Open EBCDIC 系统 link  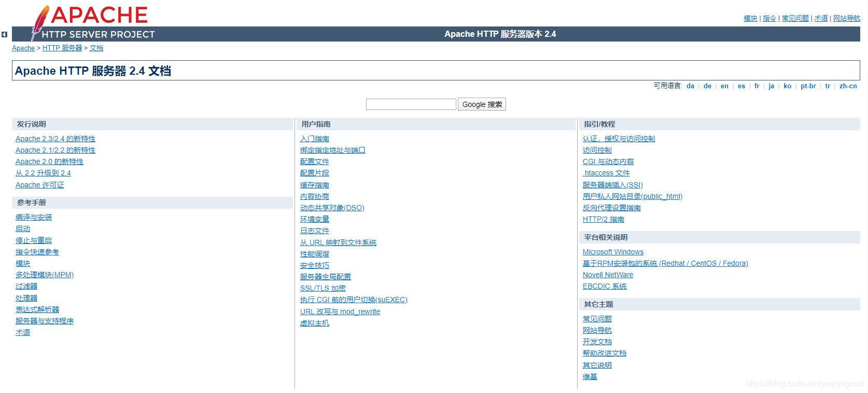point(605,286)
